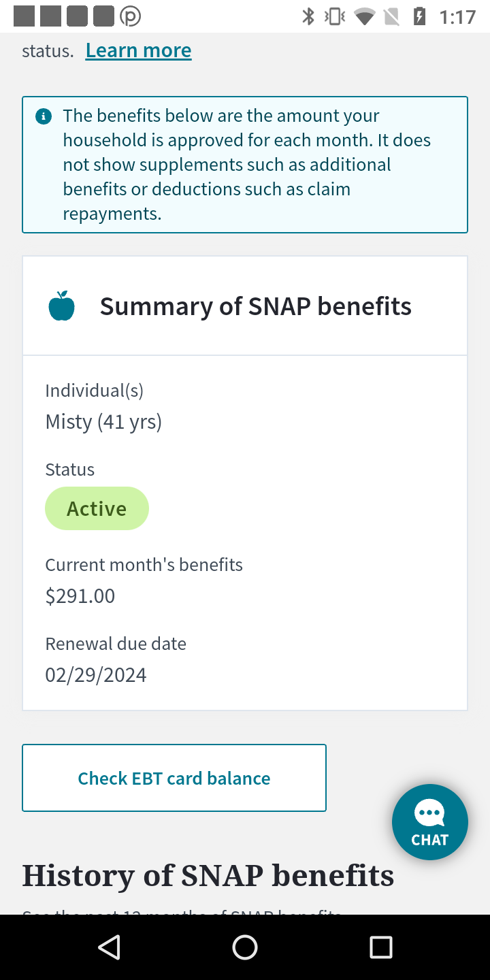The height and width of the screenshot is (980, 490).
Task: Open recent apps square button
Action: [381, 947]
